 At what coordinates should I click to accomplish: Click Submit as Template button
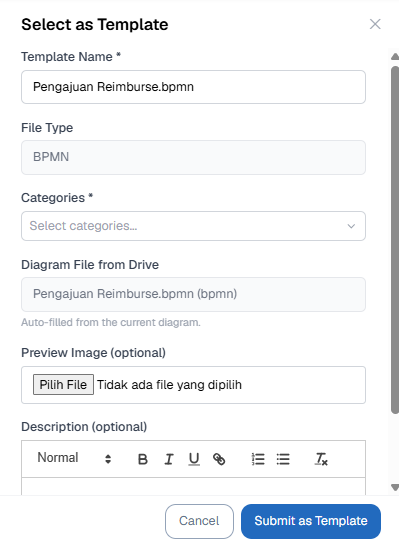[311, 521]
